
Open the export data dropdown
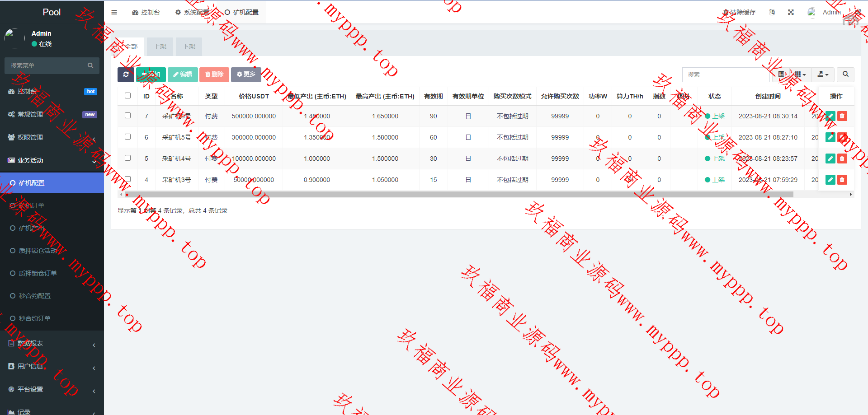pyautogui.click(x=823, y=75)
